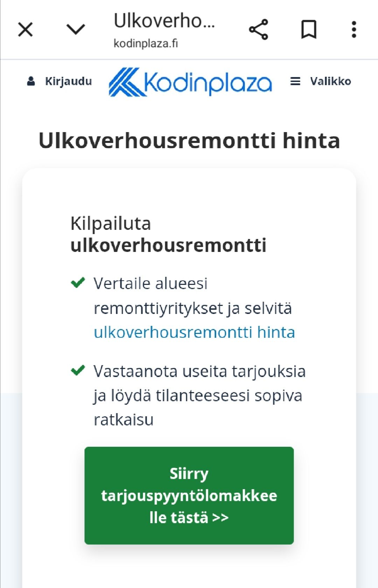Click the "Kilpailuta ulkoverhousremontti" card heading
378x588 pixels.
tap(168, 234)
